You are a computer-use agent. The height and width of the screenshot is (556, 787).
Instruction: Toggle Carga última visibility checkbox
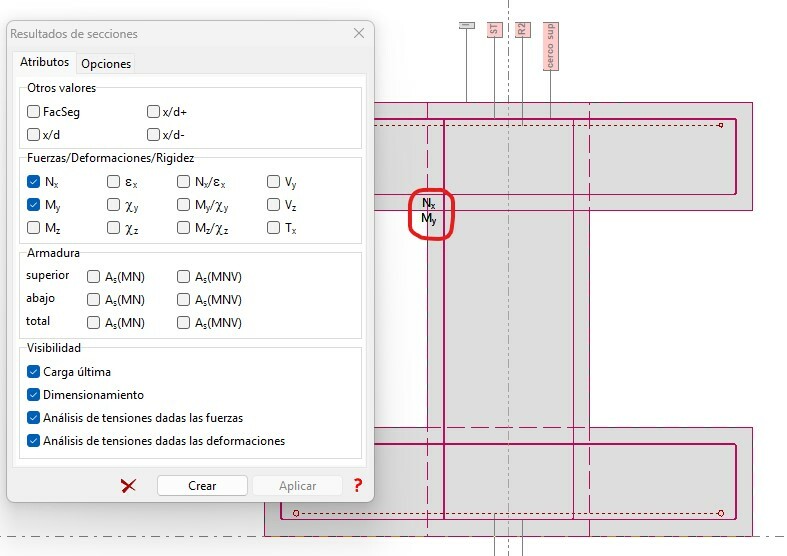click(x=34, y=371)
